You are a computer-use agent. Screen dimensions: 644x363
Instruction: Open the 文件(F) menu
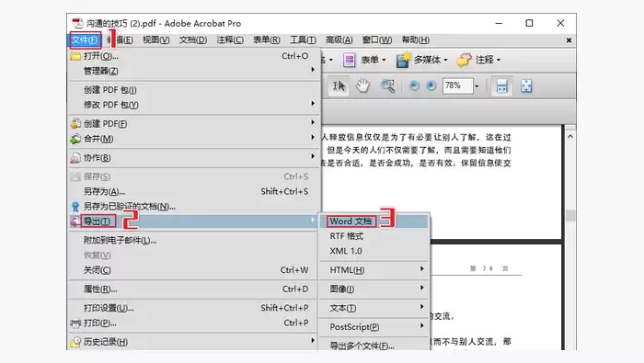[85, 40]
